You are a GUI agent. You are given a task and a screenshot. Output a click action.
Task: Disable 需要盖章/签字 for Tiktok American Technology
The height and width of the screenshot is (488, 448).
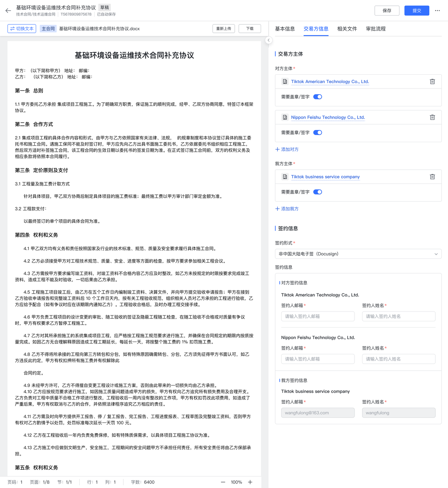pyautogui.click(x=317, y=96)
